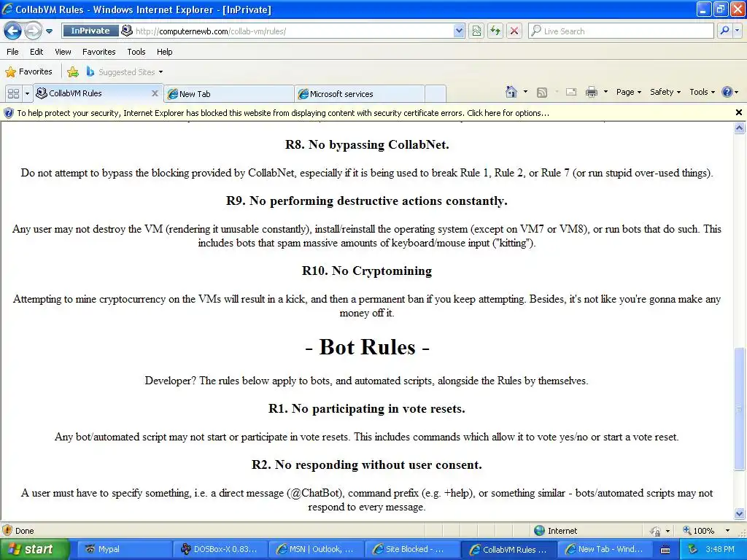Click the 3:48 PM taskbar clock

[x=720, y=550]
